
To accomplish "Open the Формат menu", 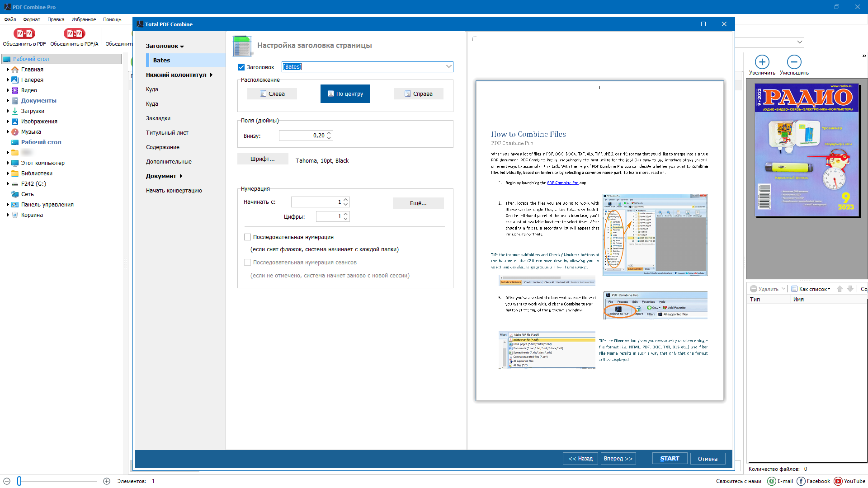I will [32, 19].
